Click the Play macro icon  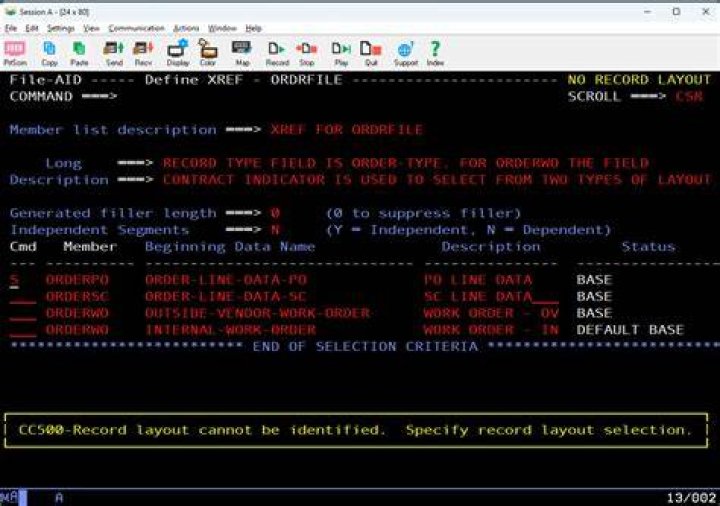pos(341,53)
